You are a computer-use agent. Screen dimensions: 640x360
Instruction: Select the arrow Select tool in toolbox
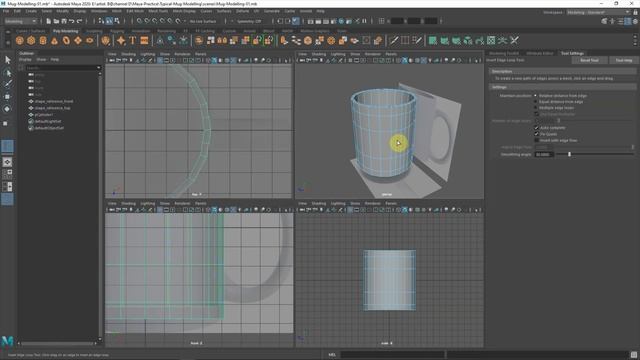tap(7, 60)
